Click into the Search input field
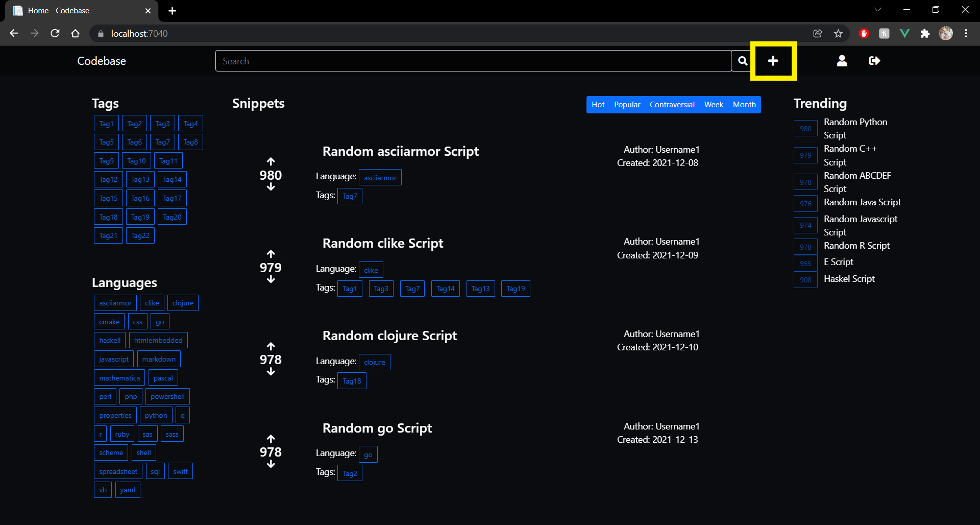 pos(473,61)
